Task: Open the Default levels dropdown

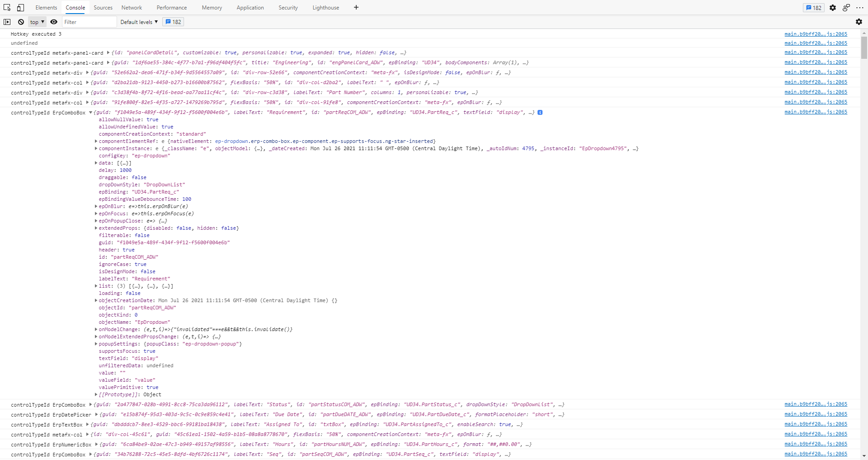Action: click(x=139, y=22)
